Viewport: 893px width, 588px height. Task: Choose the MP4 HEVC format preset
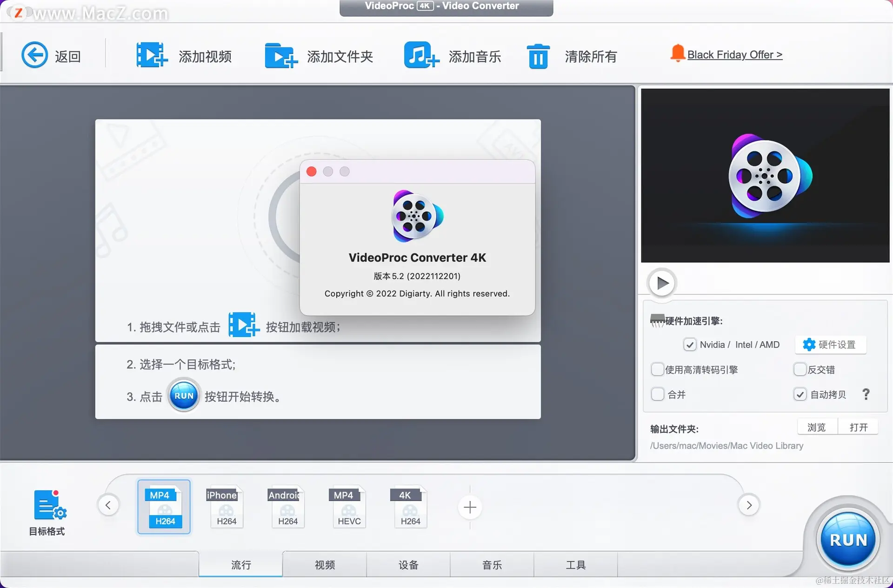[349, 507]
